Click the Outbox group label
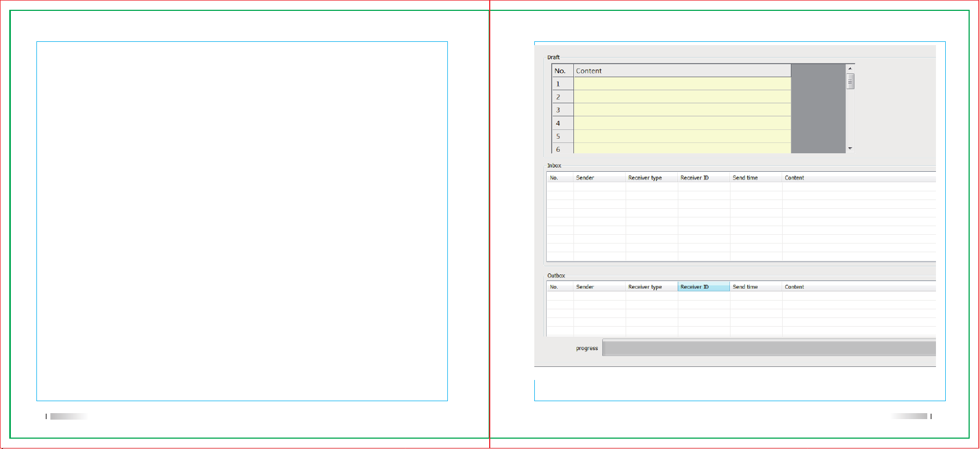980x449 pixels. [556, 276]
